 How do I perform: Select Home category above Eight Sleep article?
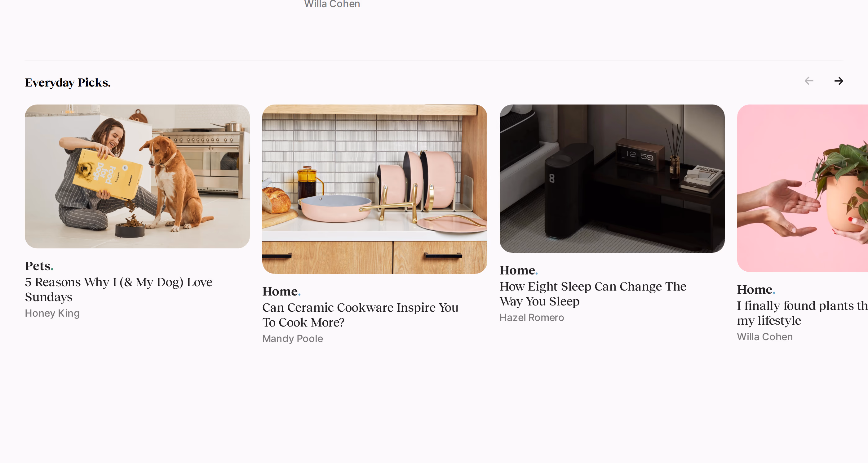[519, 270]
